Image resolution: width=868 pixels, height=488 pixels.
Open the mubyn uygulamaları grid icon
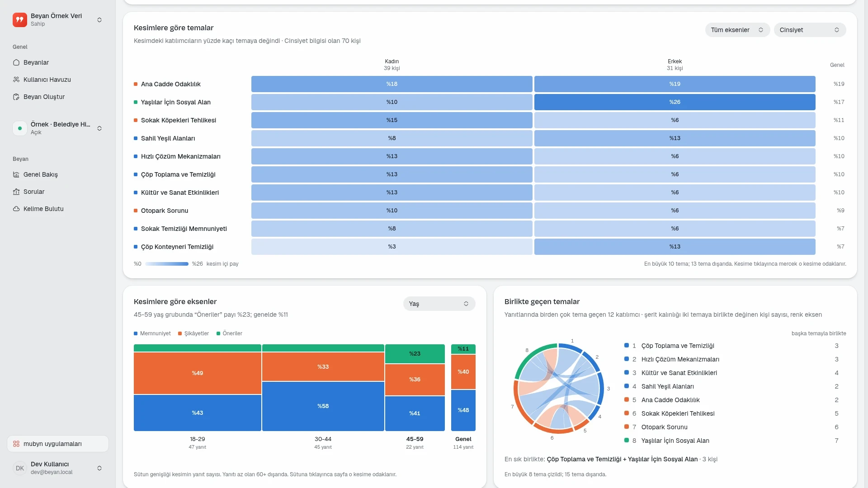[16, 444]
